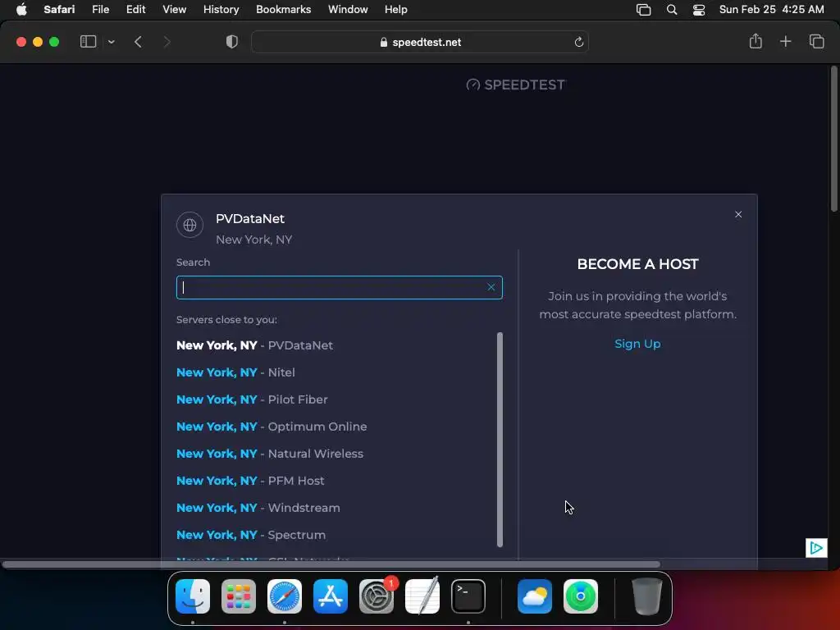The height and width of the screenshot is (630, 840).
Task: Choose New York, NY - PFM Host server
Action: (x=250, y=481)
